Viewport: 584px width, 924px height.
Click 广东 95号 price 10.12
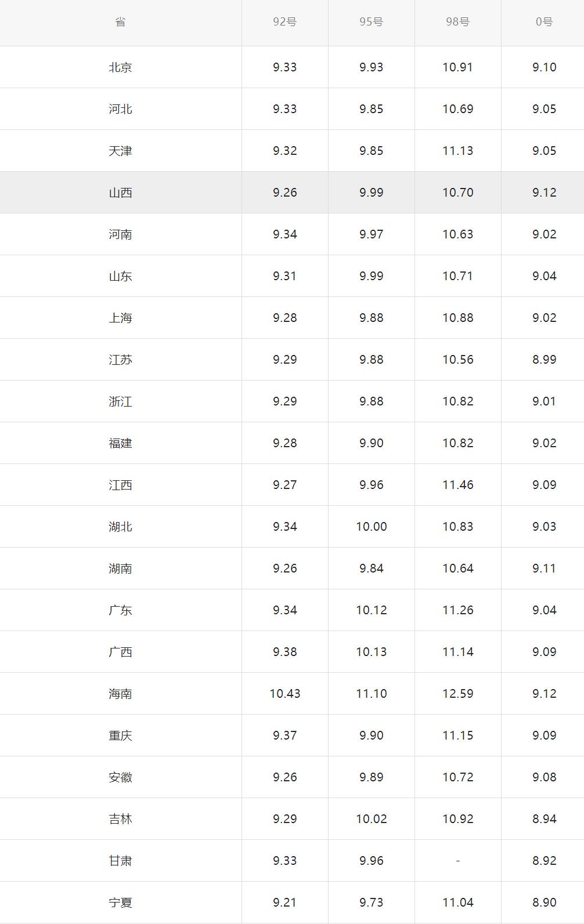click(372, 610)
